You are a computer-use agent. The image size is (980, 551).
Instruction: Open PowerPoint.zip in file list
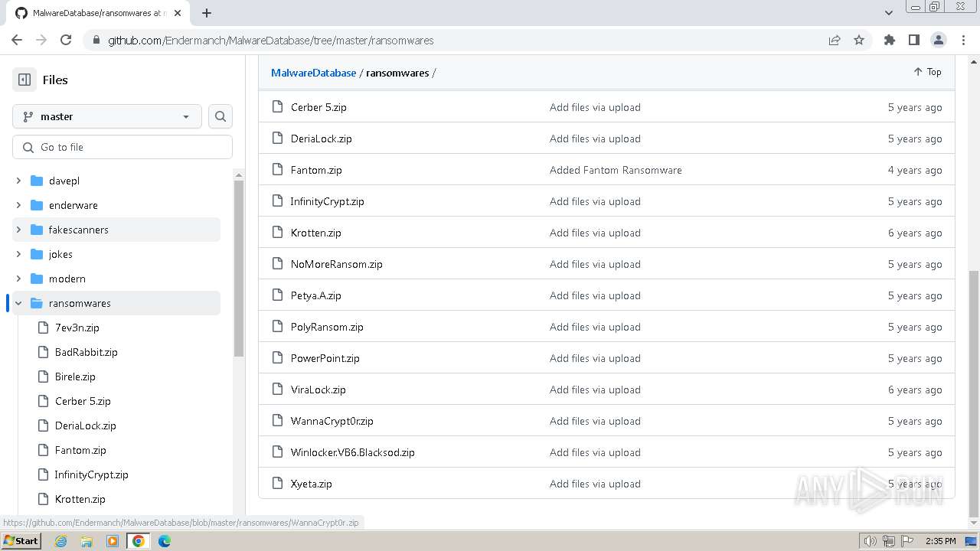click(325, 358)
